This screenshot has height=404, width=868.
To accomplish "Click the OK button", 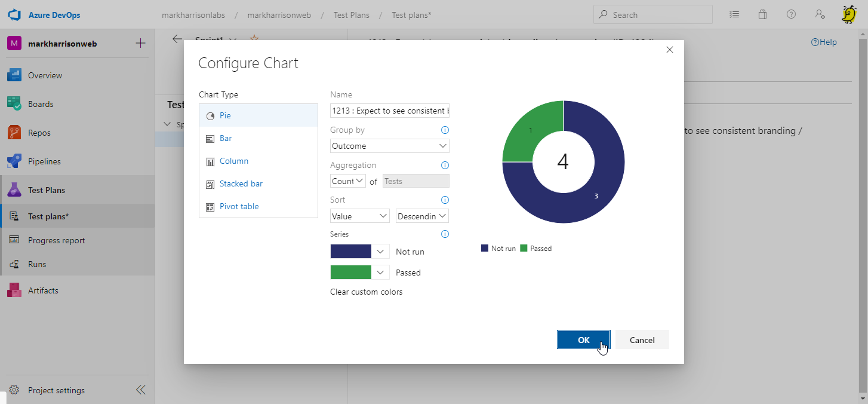I will tap(583, 339).
